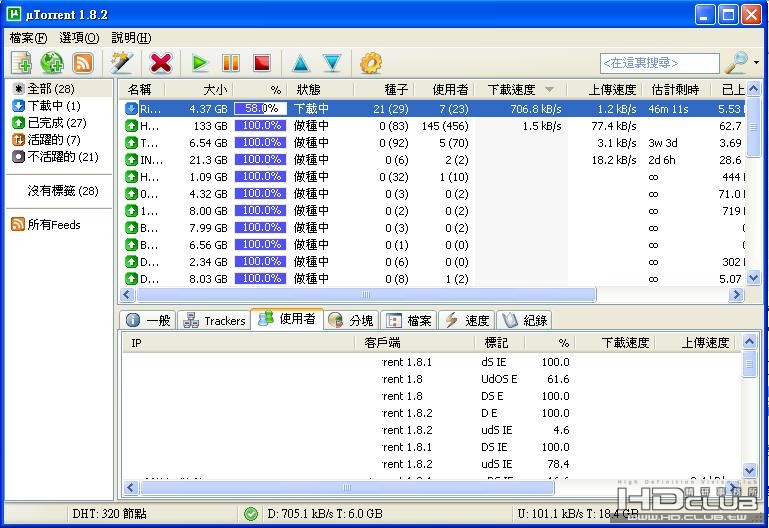Sort torrents by 名稱 column header
The height and width of the screenshot is (528, 769).
point(142,90)
